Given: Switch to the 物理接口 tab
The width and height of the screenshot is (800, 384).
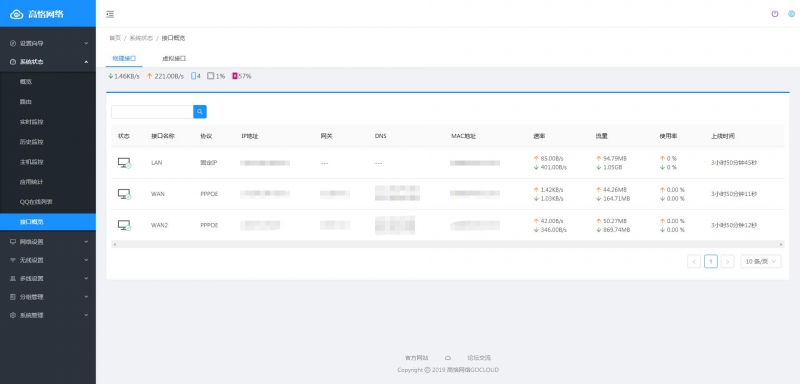Looking at the screenshot, I should click(124, 59).
